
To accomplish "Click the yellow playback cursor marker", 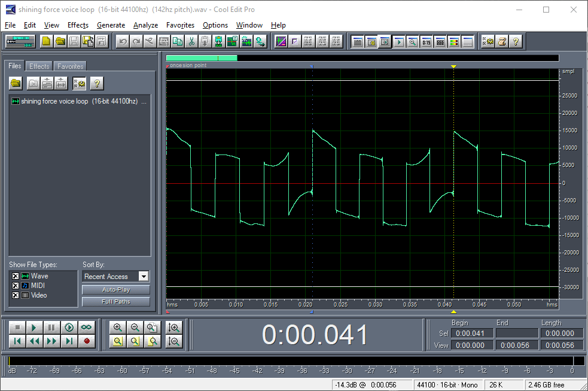I will coord(453,66).
